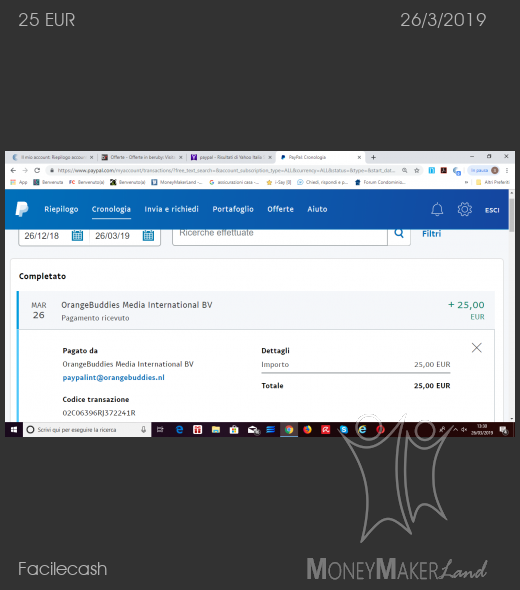Screen dimensions: 520x590
Task: Open 'Altri Preferiti' bookmarks folder
Action: tap(493, 182)
